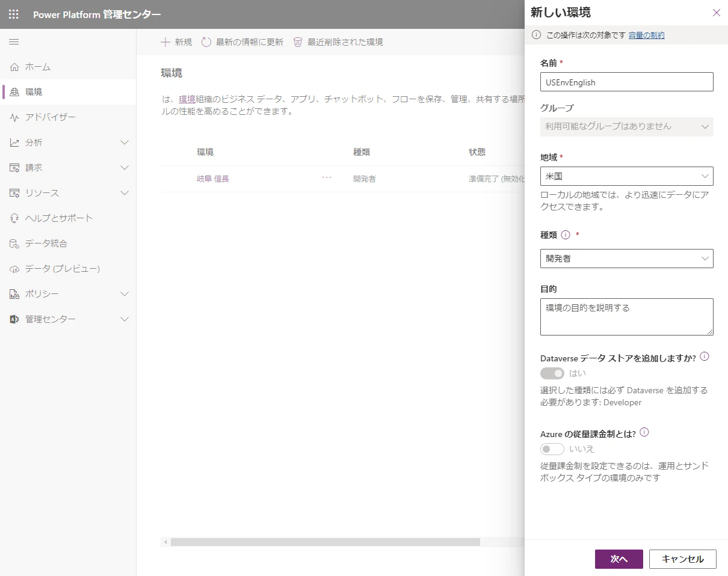This screenshot has height=576, width=728.
Task: Open the 容量の制約 link
Action: click(647, 35)
